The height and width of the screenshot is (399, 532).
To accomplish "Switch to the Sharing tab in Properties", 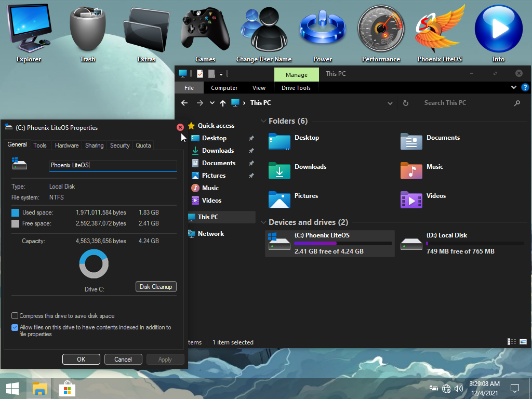I will (x=95, y=145).
